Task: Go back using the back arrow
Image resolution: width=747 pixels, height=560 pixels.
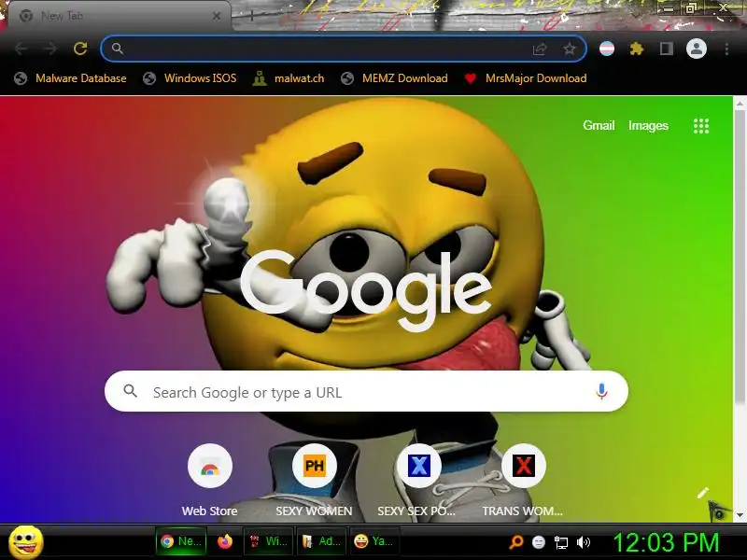Action: (x=21, y=49)
